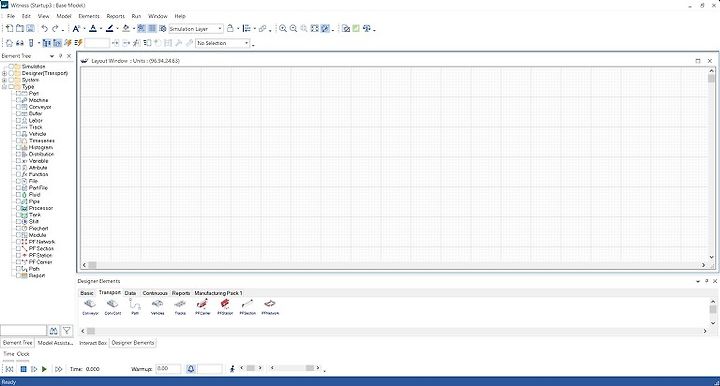Tick the Processor checkbox in the Element Tree

pyautogui.click(x=18, y=208)
